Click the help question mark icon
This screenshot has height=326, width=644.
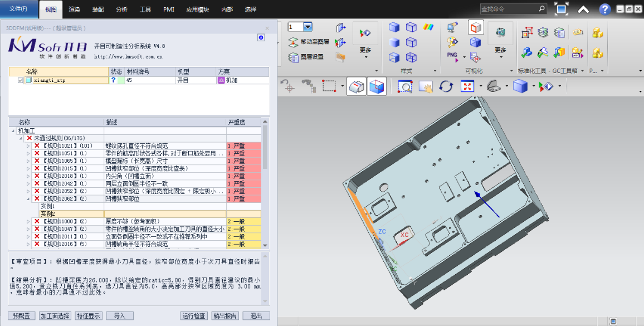(x=604, y=9)
